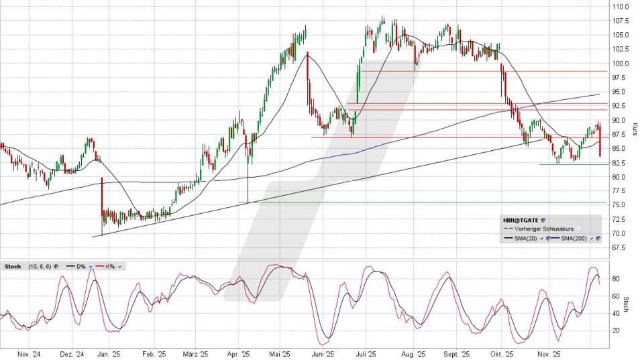Select the SMA(20) legend label
This screenshot has height=362, width=644.
(x=527, y=238)
